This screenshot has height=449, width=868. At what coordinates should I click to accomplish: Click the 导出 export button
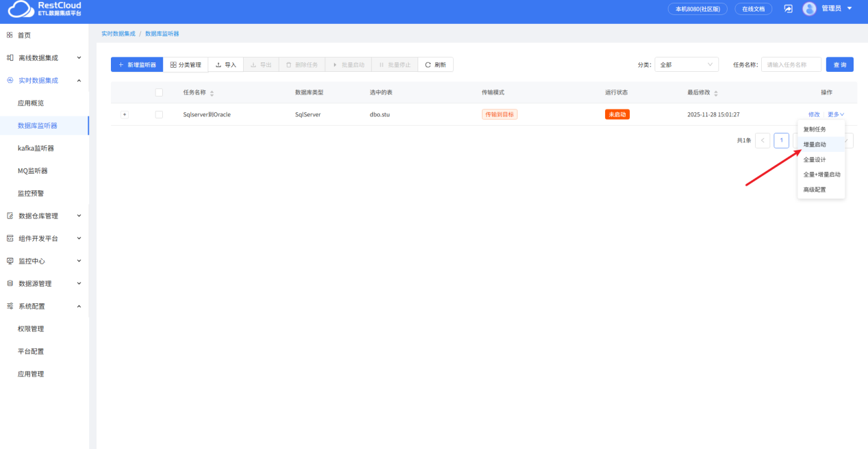pos(261,64)
